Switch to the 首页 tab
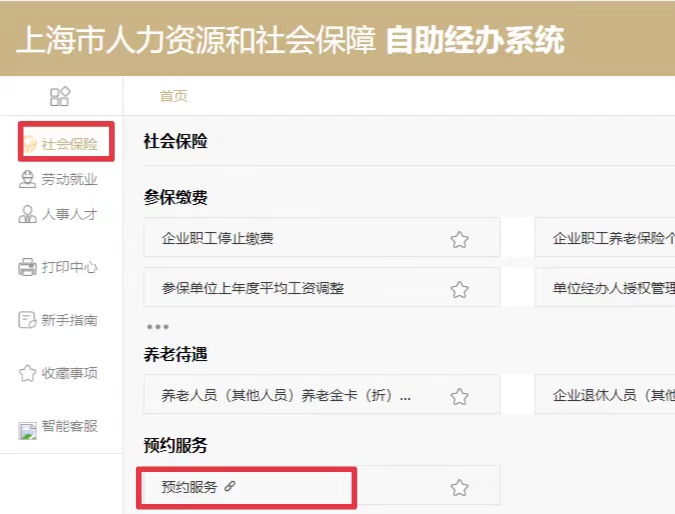The image size is (675, 514). click(x=173, y=96)
